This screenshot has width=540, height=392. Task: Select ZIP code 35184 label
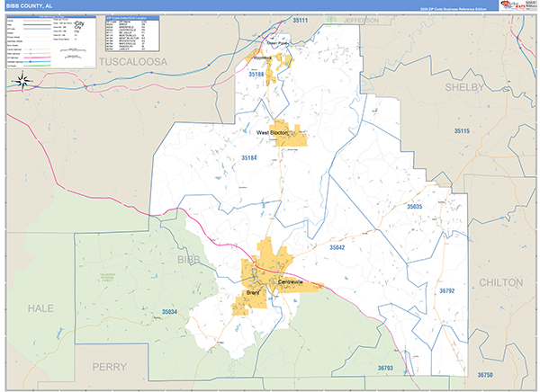[x=249, y=157]
